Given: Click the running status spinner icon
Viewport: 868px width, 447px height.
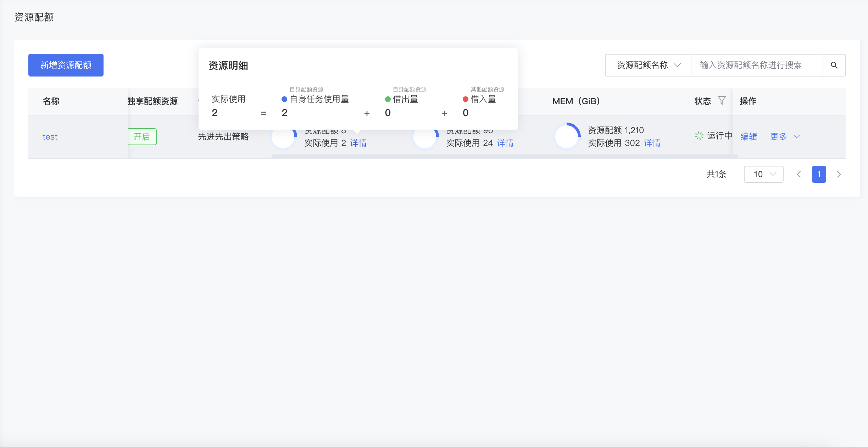Looking at the screenshot, I should point(699,136).
